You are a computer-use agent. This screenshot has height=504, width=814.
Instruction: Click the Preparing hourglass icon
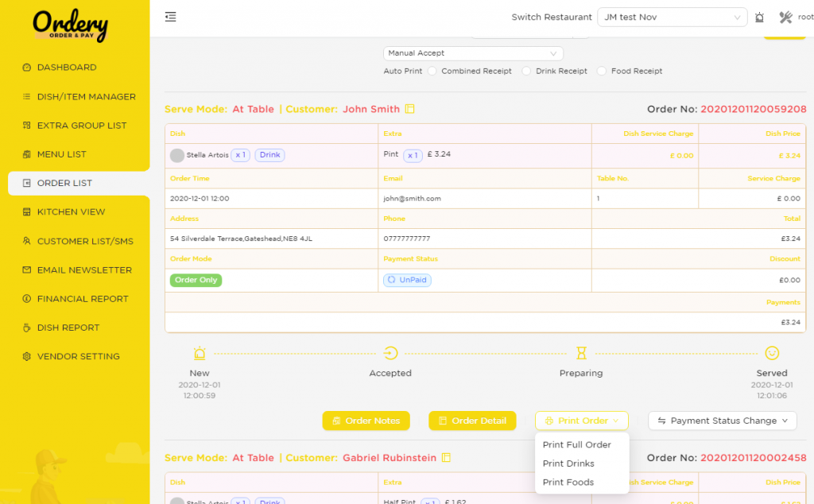click(x=581, y=353)
